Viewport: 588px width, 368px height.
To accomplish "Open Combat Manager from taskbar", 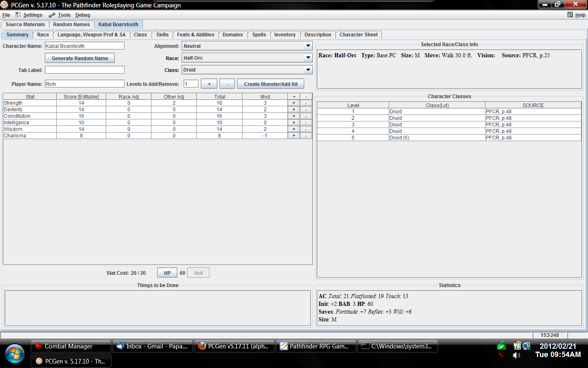I will (71, 346).
